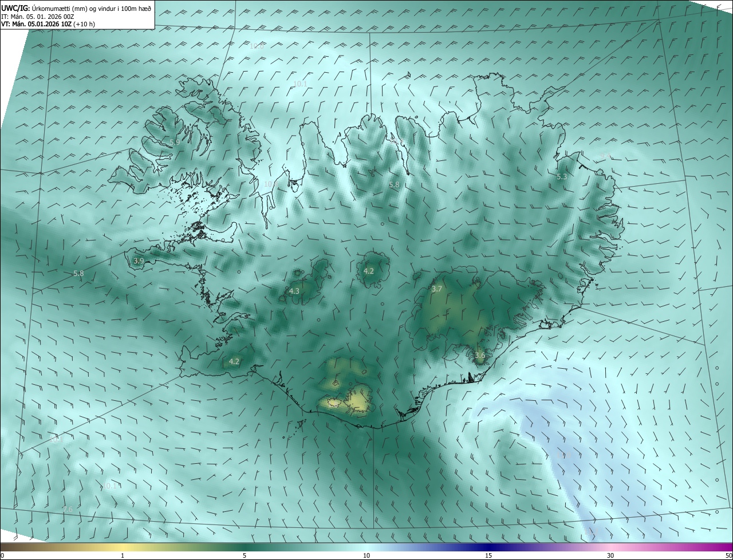Click the 0 tick on the color scale
The width and height of the screenshot is (733, 560).
coord(2,556)
